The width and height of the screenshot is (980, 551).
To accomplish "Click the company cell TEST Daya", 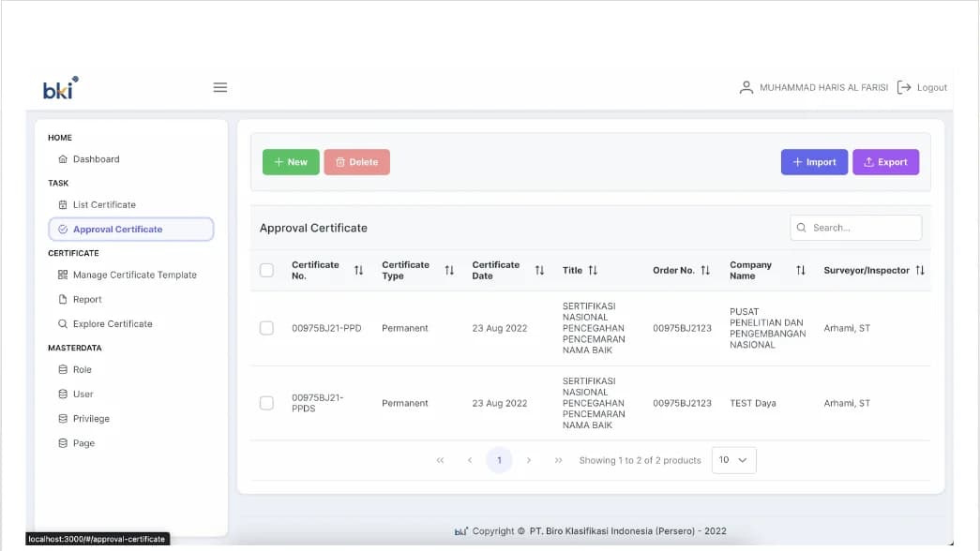I will click(752, 403).
